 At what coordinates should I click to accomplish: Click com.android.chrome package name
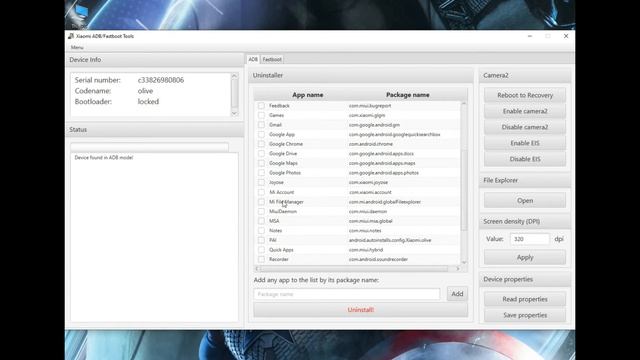pyautogui.click(x=371, y=144)
